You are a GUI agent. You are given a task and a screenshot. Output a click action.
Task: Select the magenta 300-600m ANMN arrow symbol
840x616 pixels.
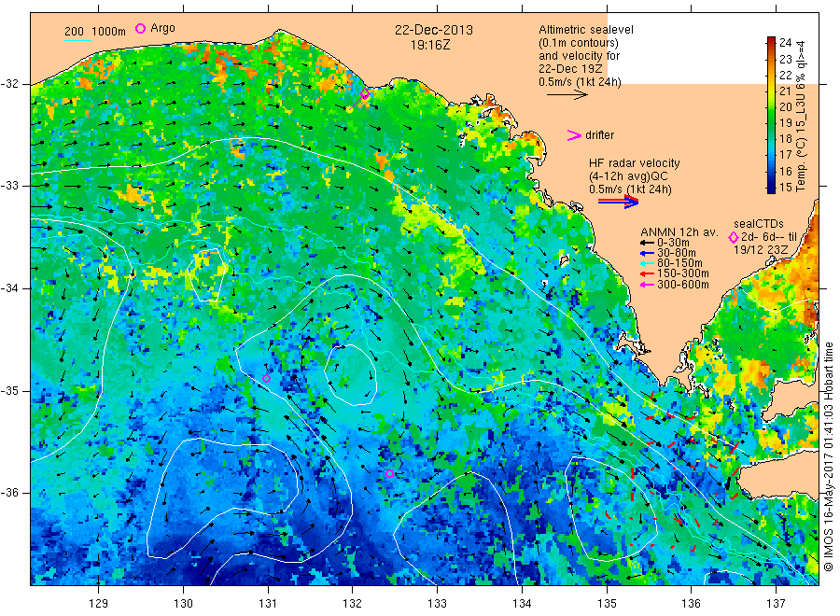[x=647, y=285]
